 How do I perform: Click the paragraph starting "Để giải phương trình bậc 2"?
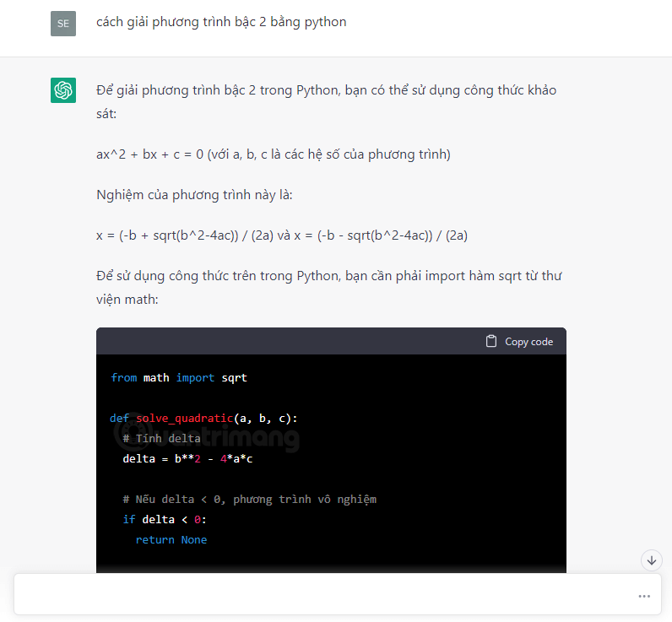(327, 102)
